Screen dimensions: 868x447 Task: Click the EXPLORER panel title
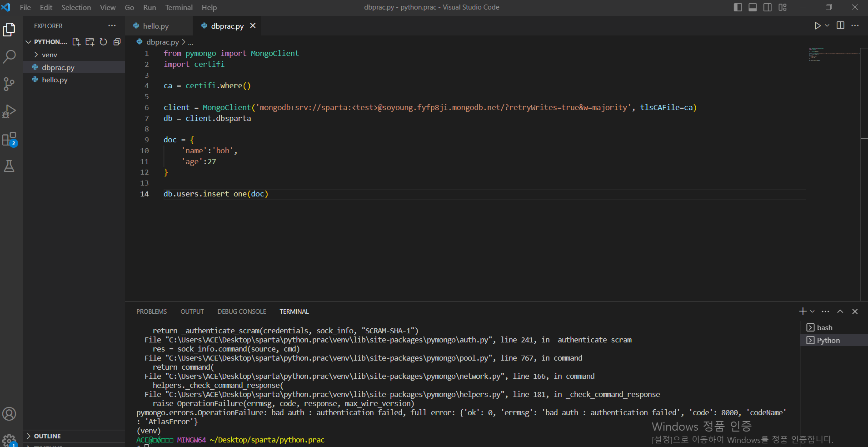pos(48,26)
